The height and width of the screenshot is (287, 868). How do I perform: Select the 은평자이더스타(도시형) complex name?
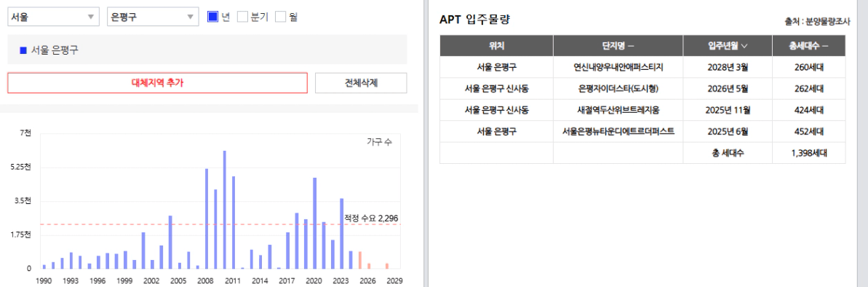(618, 89)
